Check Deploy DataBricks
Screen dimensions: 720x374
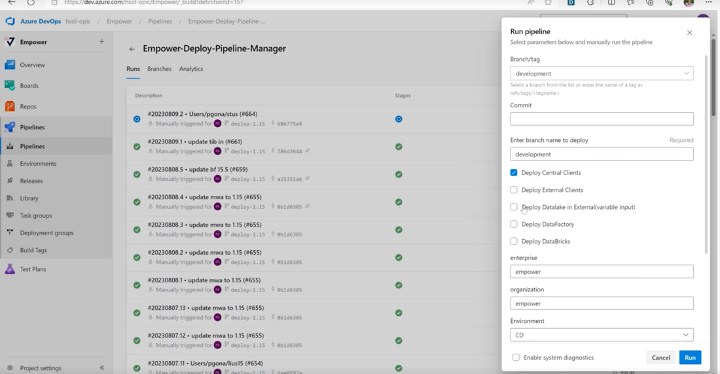point(514,241)
